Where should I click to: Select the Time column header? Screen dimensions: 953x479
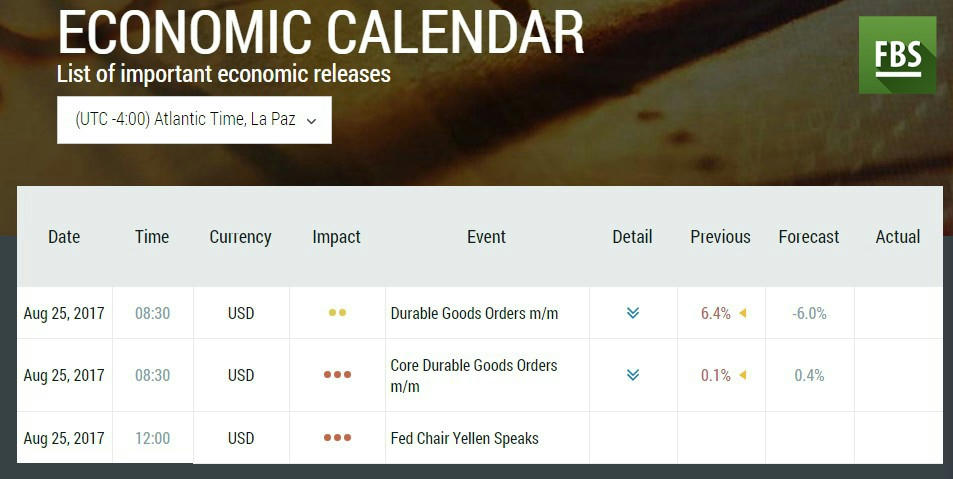(x=152, y=236)
